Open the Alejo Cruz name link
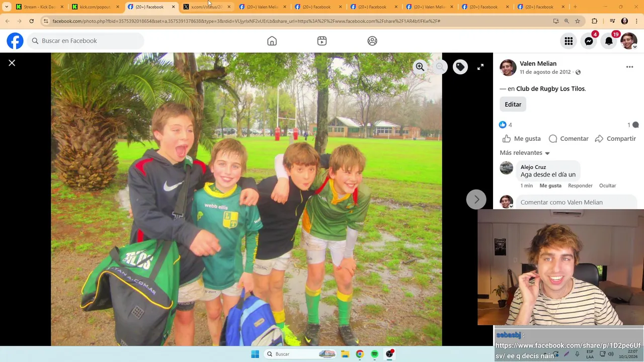The height and width of the screenshot is (362, 644). (x=533, y=167)
